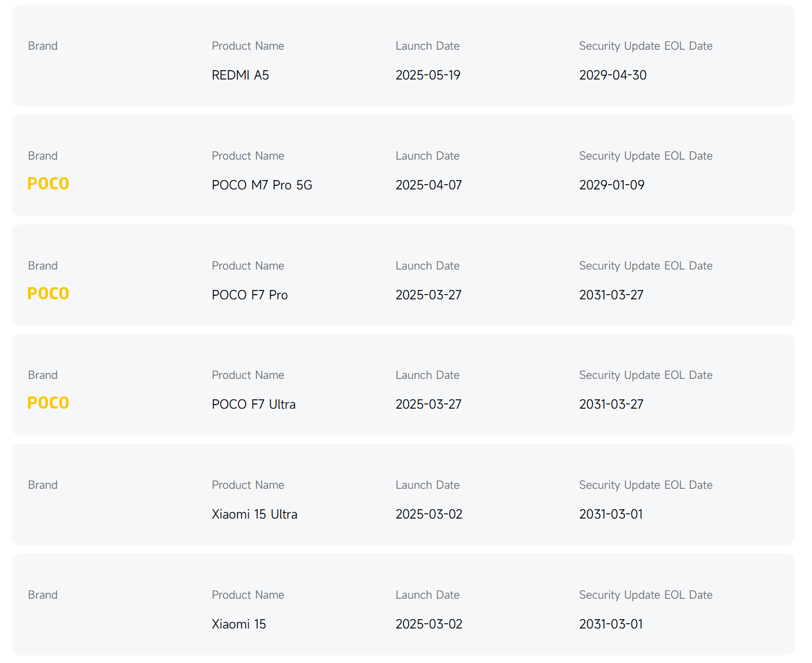The image size is (812, 663).
Task: Click the POCO logo beside POCO F7 Pro
Action: coord(49,294)
